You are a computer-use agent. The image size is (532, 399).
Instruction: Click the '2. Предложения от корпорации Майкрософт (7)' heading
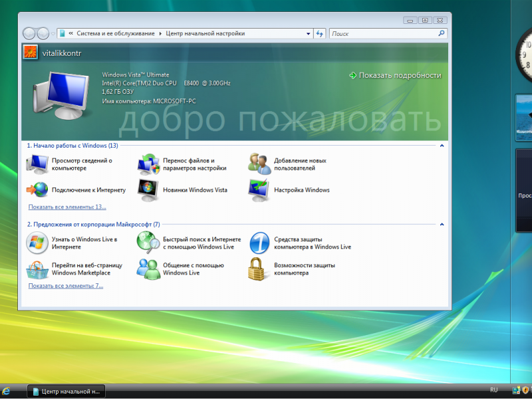coord(93,224)
